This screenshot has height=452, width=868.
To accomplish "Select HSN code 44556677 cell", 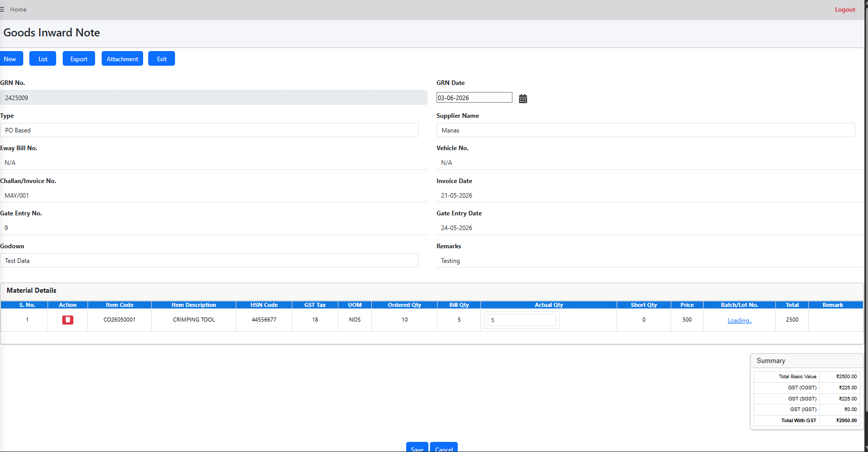I will (x=264, y=320).
